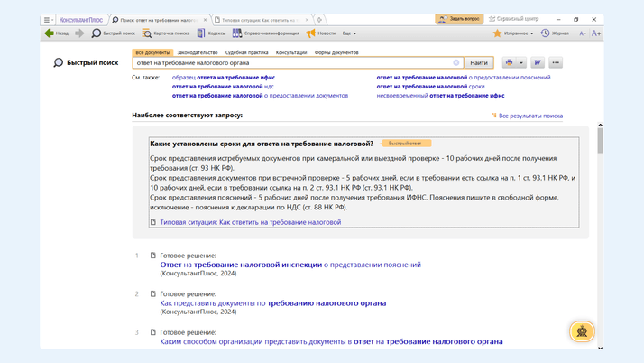Click the scrollbar up arrow
Image resolution: width=644 pixels, height=363 pixels.
(600, 125)
